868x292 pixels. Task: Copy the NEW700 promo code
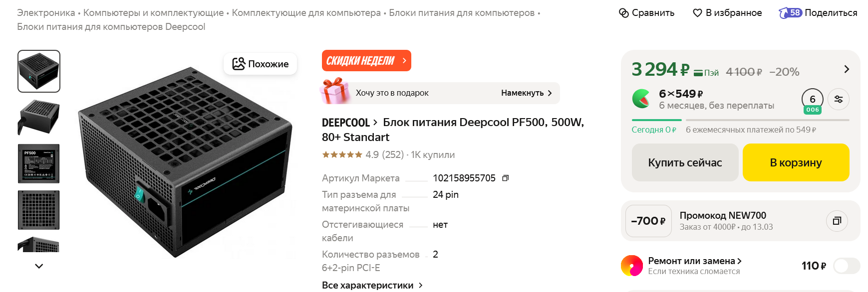837,221
